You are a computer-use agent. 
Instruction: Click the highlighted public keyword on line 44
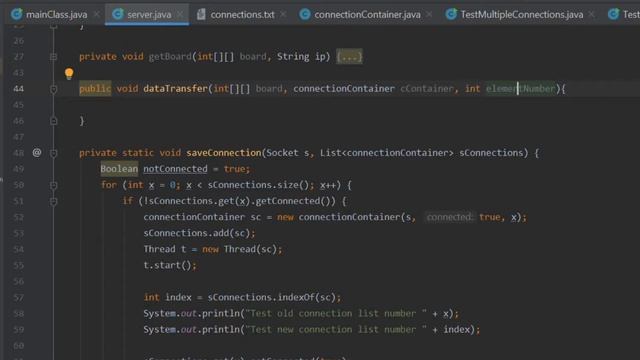click(95, 89)
